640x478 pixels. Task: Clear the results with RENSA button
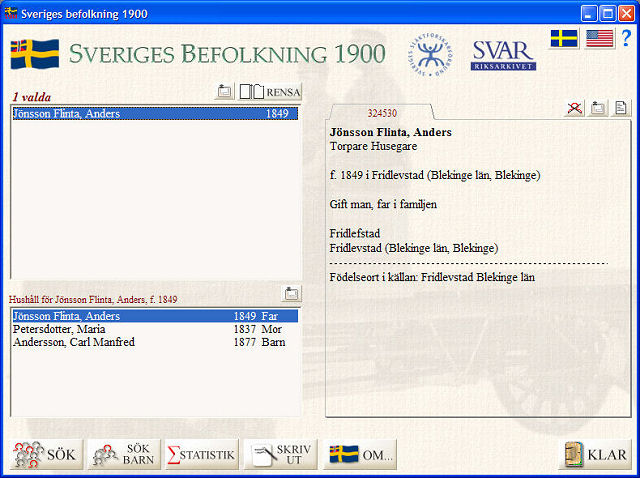pyautogui.click(x=270, y=91)
